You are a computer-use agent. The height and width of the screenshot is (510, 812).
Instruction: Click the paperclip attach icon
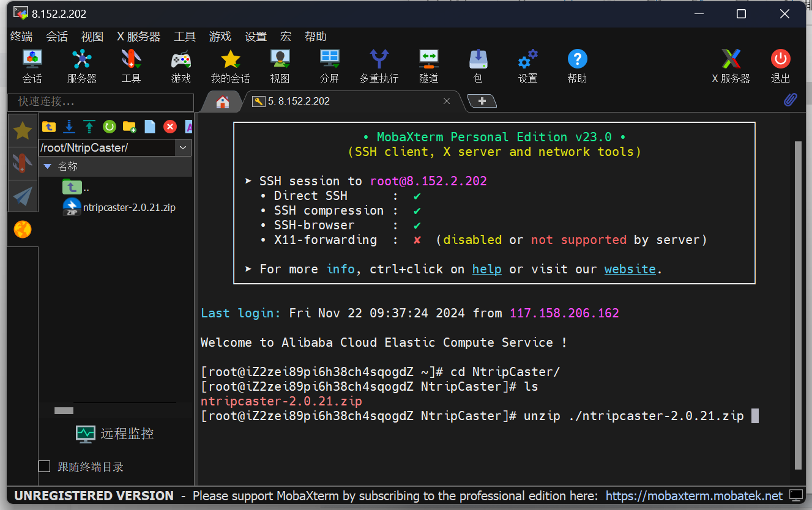pyautogui.click(x=791, y=100)
